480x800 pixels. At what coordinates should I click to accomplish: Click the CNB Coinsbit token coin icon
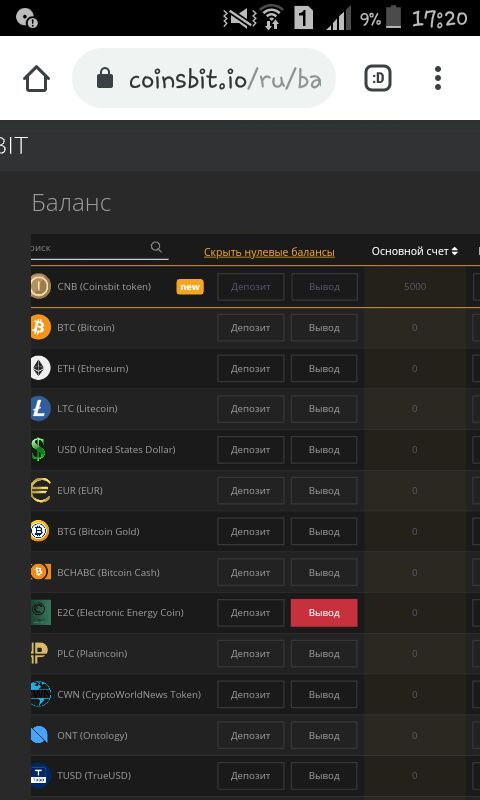[40, 286]
